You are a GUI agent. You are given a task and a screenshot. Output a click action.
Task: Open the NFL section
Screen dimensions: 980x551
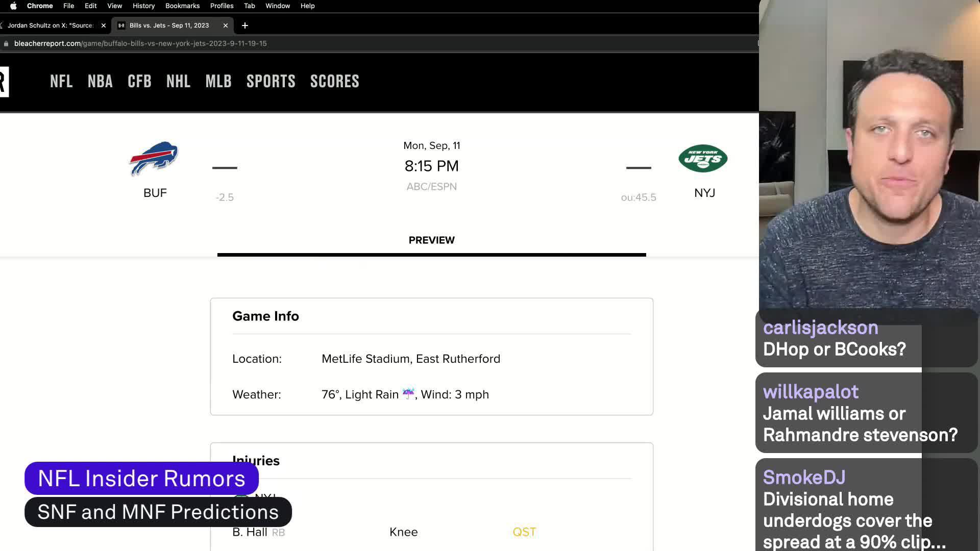coord(61,82)
